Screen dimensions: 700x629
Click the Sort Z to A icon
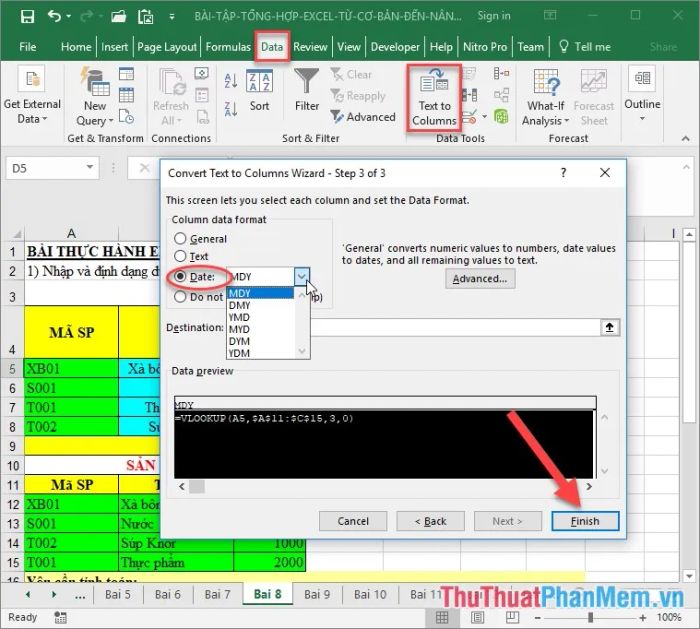(231, 108)
